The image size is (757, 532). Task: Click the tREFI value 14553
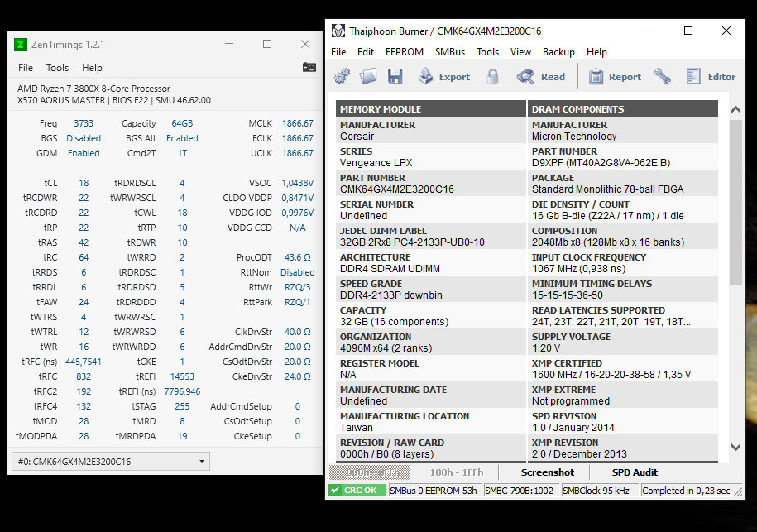pos(182,376)
